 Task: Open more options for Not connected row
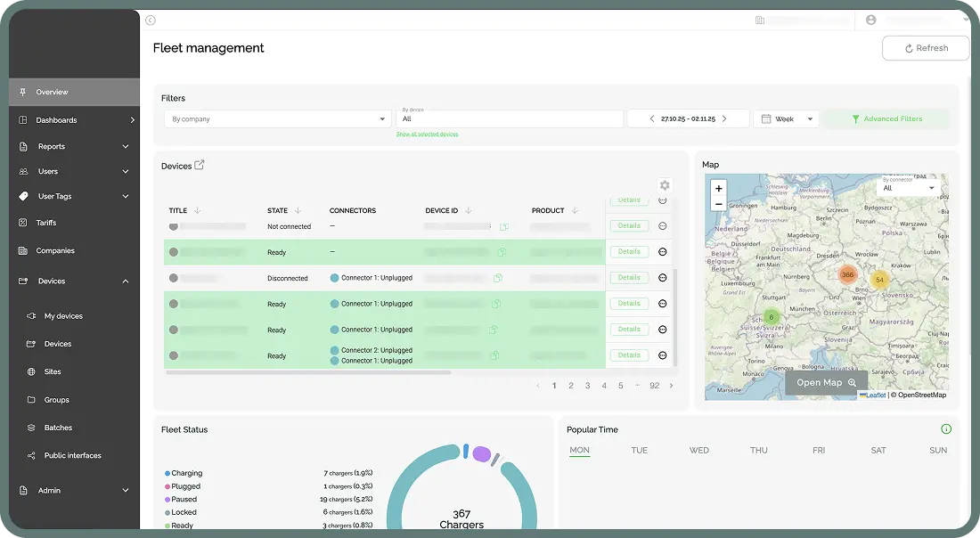[x=663, y=226]
